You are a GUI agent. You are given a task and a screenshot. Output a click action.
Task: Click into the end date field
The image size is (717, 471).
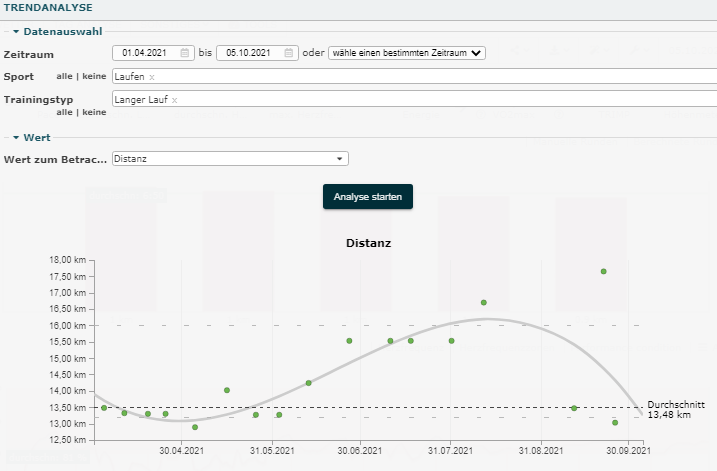[248, 53]
